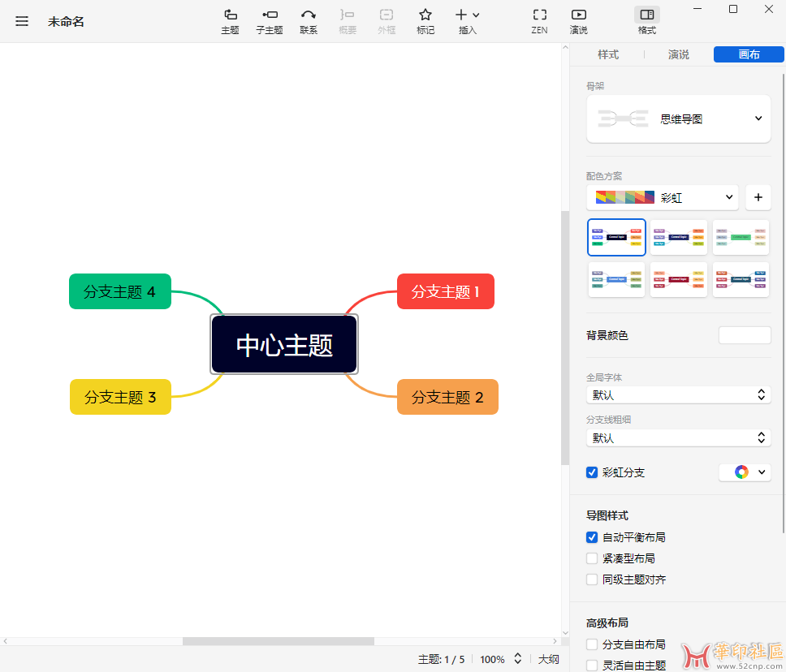Enter ZEN mode
Image resolution: width=786 pixels, height=672 pixels.
pyautogui.click(x=539, y=22)
